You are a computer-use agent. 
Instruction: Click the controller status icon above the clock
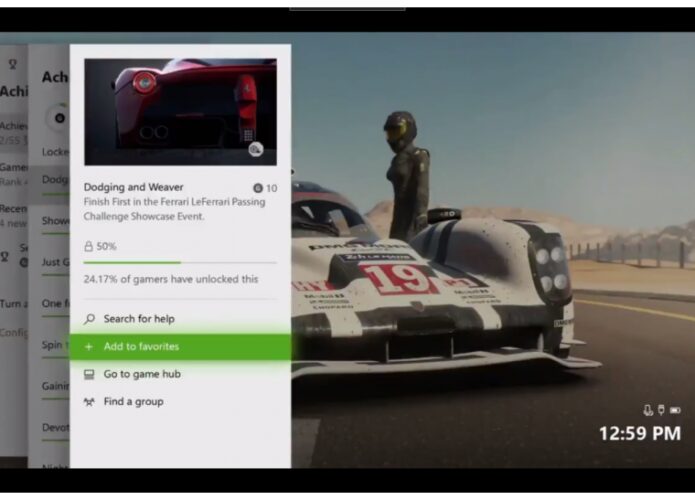pos(661,410)
